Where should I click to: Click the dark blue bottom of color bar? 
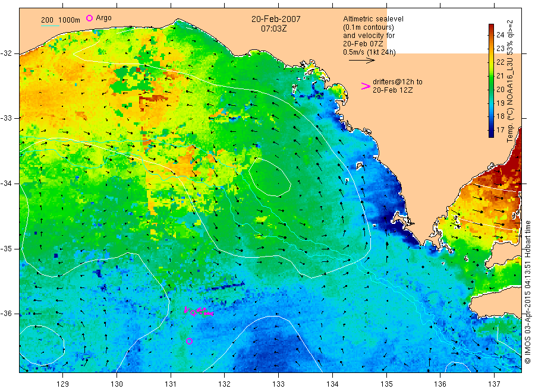[492, 134]
